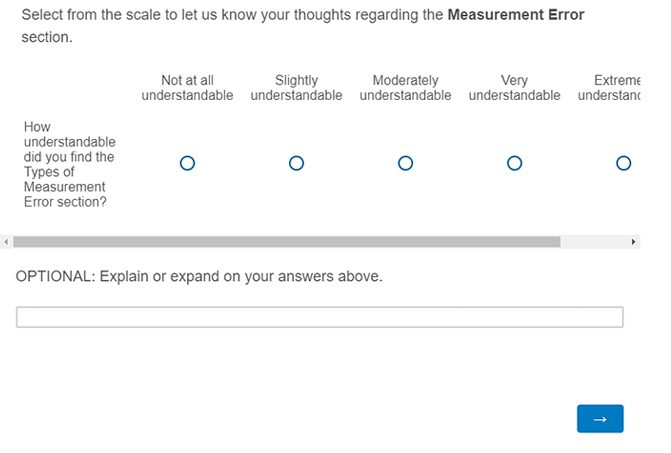The image size is (671, 453).
Task: Click the 'Not at all understandable' column label
Action: click(x=187, y=88)
